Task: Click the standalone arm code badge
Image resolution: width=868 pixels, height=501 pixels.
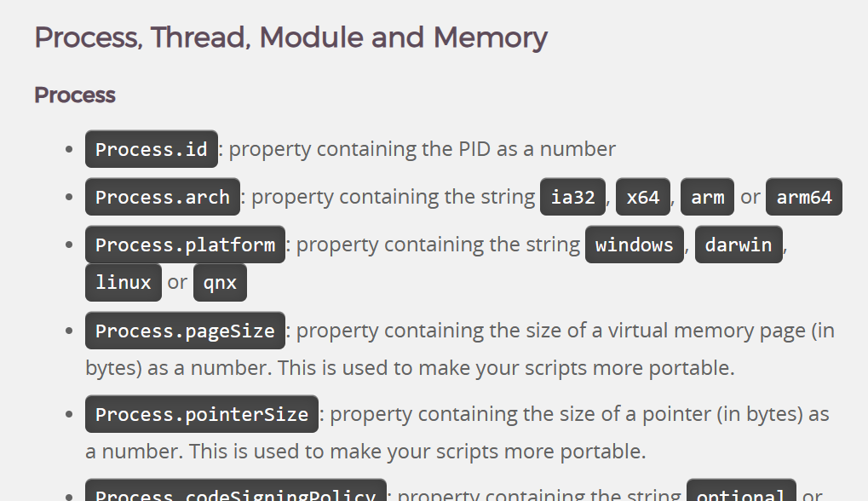Action: pos(707,197)
